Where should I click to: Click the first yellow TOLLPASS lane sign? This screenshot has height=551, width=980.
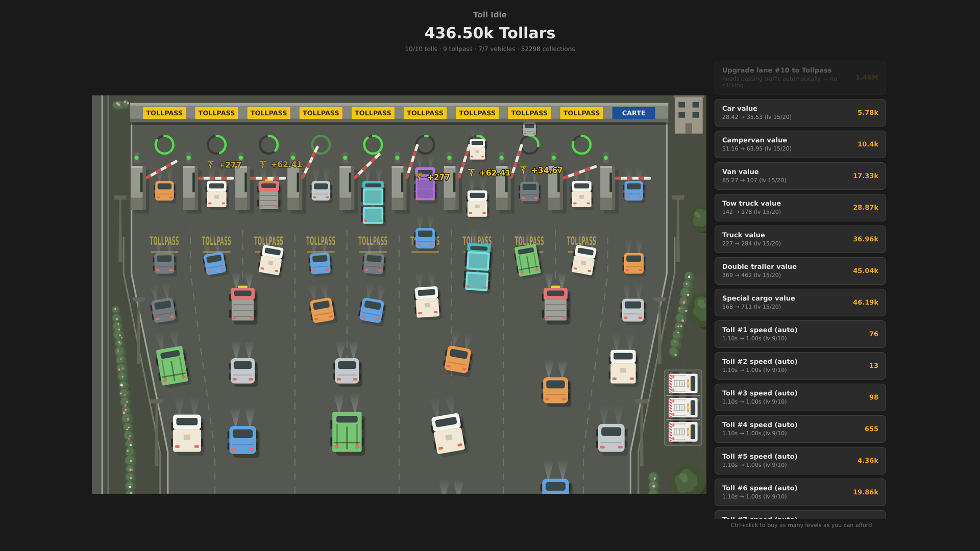(x=164, y=113)
